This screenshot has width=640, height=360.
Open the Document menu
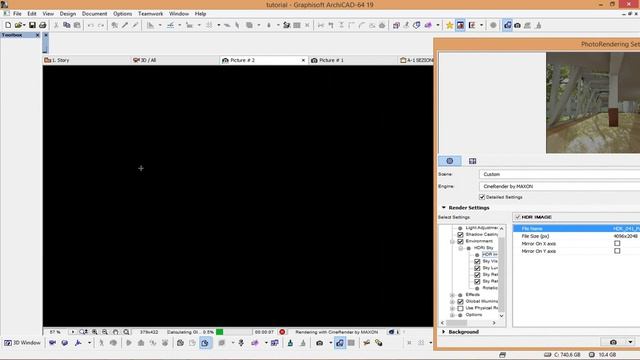pyautogui.click(x=94, y=13)
